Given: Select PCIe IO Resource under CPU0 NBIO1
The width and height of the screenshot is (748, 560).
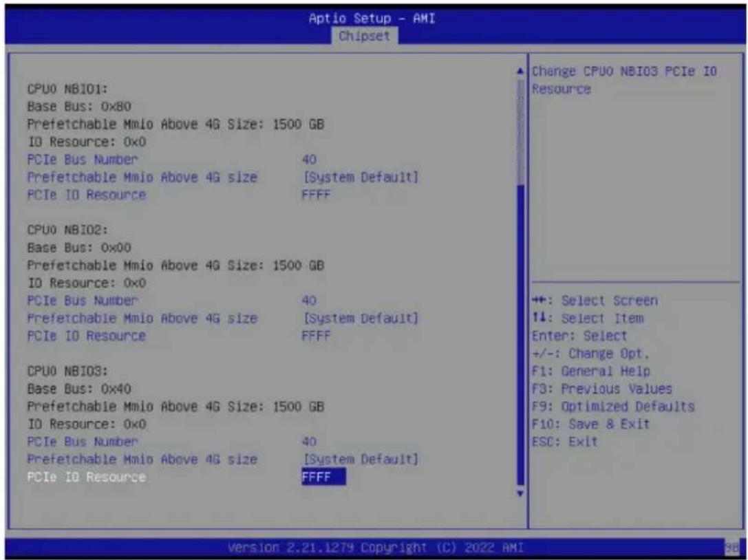Looking at the screenshot, I should click(179, 195).
